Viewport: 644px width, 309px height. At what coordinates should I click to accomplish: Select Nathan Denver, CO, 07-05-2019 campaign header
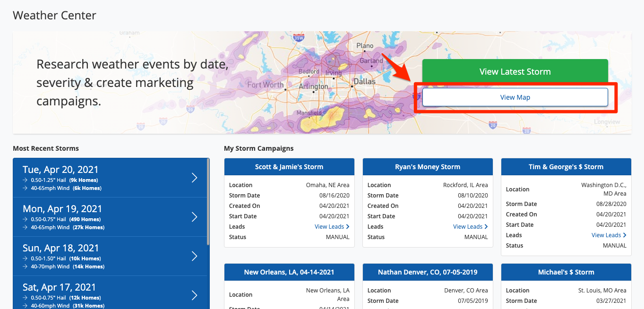[428, 272]
